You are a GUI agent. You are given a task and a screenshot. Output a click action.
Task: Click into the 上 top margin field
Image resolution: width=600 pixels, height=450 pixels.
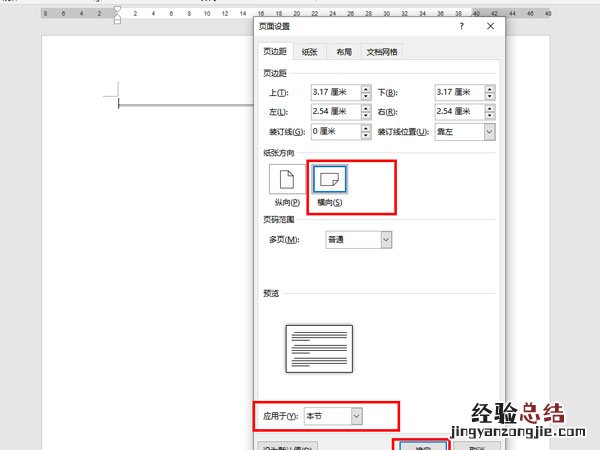pyautogui.click(x=334, y=92)
